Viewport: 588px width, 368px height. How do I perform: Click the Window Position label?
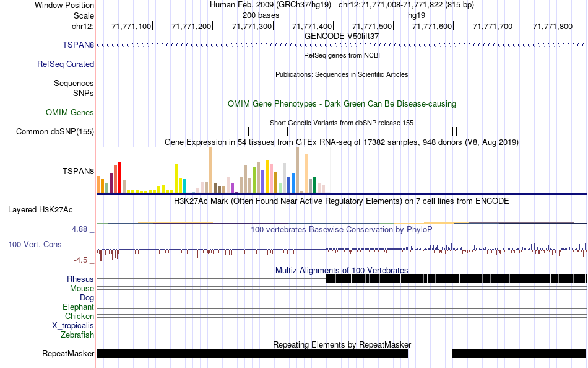pos(64,5)
